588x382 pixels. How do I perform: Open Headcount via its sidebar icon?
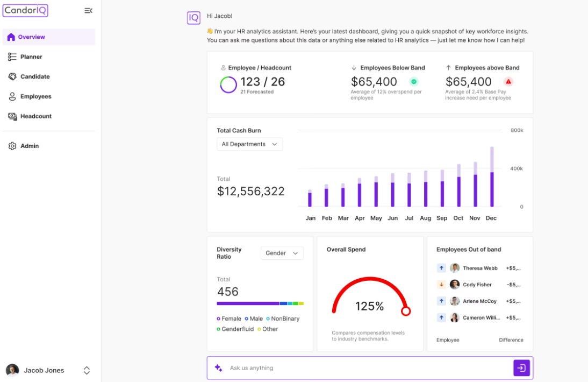pyautogui.click(x=12, y=116)
